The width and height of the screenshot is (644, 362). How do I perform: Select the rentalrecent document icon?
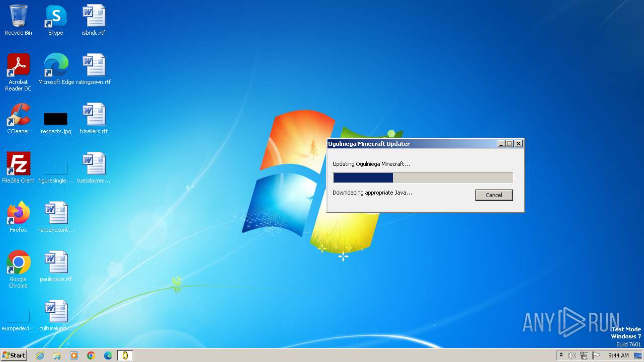56,217
